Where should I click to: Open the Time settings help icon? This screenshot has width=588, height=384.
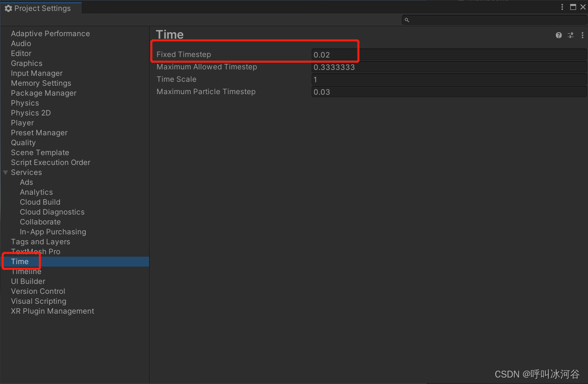coord(558,35)
